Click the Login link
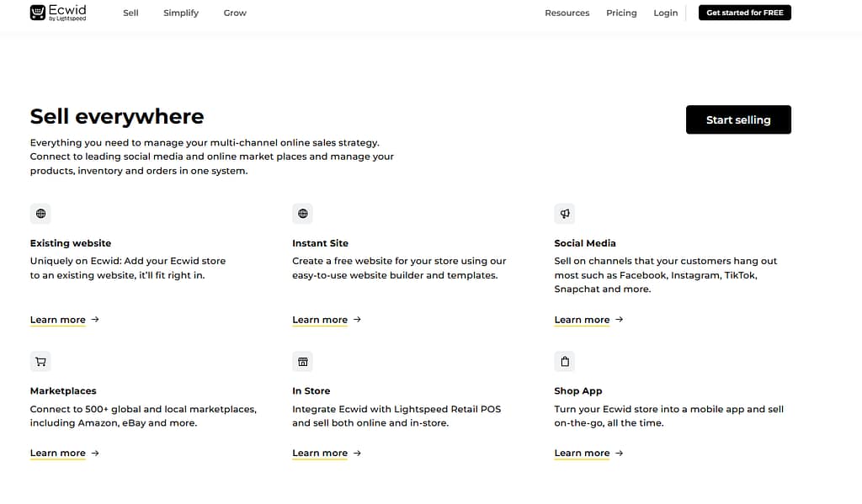862x504 pixels. [x=665, y=13]
